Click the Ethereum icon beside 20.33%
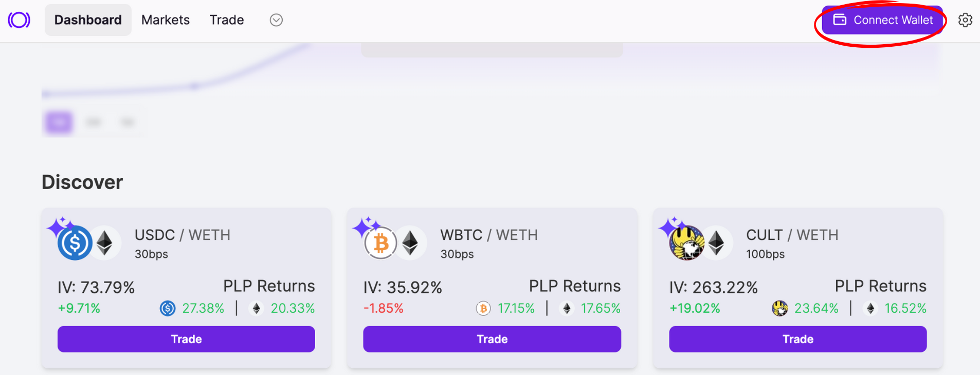Viewport: 980px width, 375px height. 256,308
